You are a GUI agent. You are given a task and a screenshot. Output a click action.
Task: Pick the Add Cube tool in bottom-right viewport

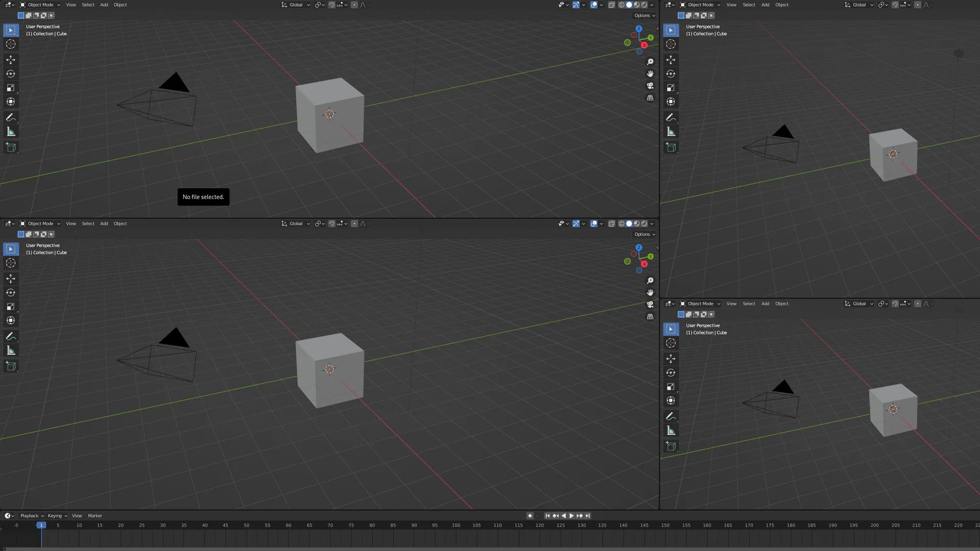[x=671, y=446]
